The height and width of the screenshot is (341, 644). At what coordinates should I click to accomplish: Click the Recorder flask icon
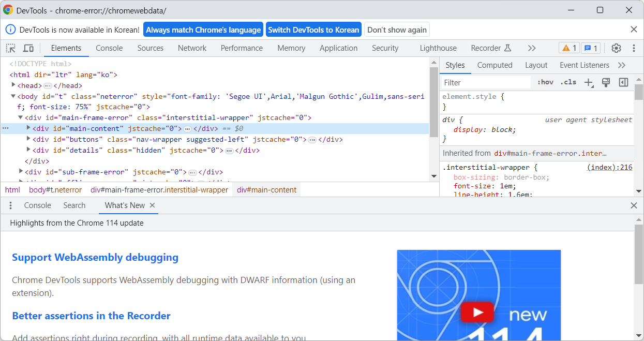tap(507, 48)
